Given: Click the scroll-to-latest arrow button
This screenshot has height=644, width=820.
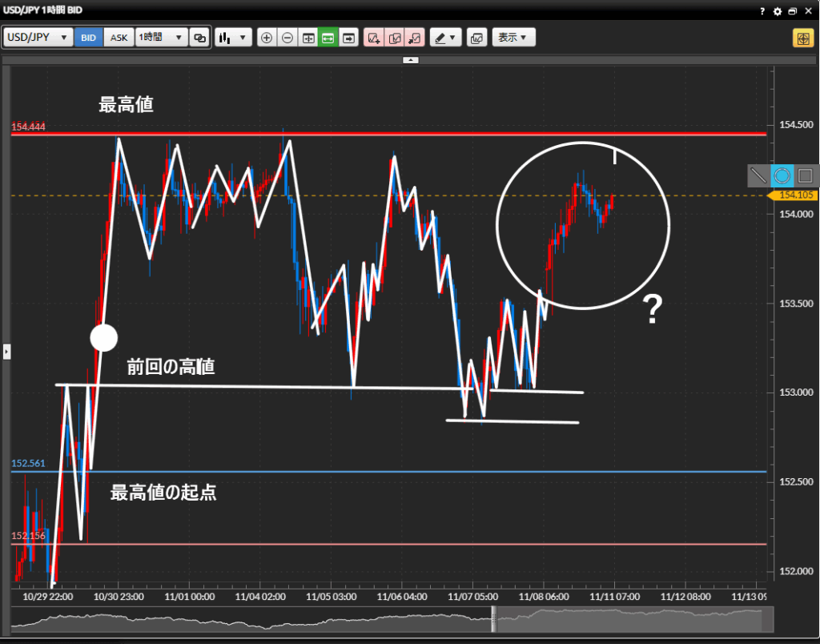Looking at the screenshot, I should (349, 38).
